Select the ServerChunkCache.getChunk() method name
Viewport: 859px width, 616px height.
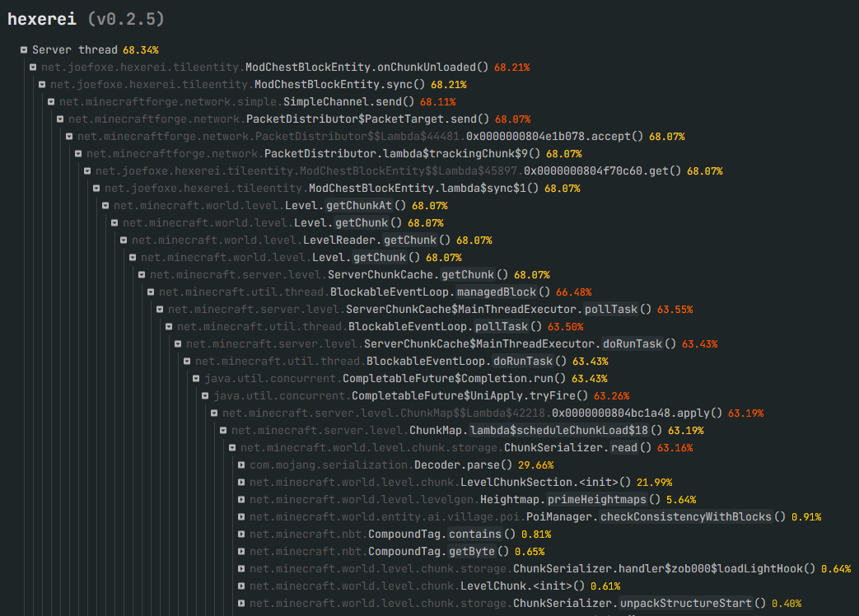tap(418, 275)
